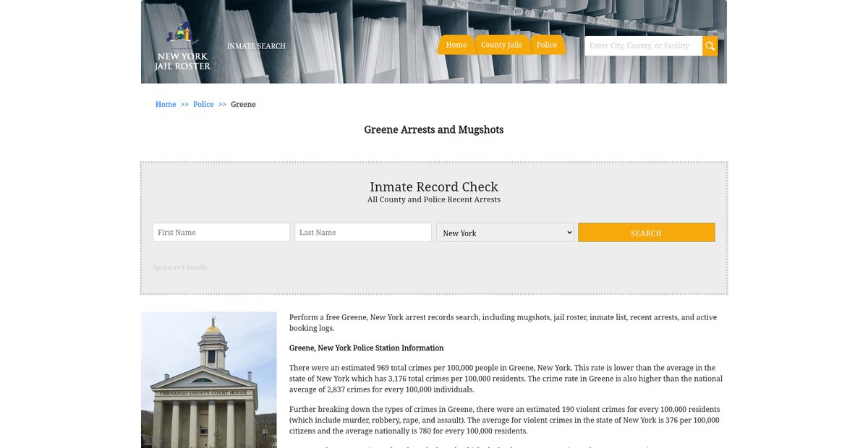Expand the New York state dropdown

tap(505, 233)
